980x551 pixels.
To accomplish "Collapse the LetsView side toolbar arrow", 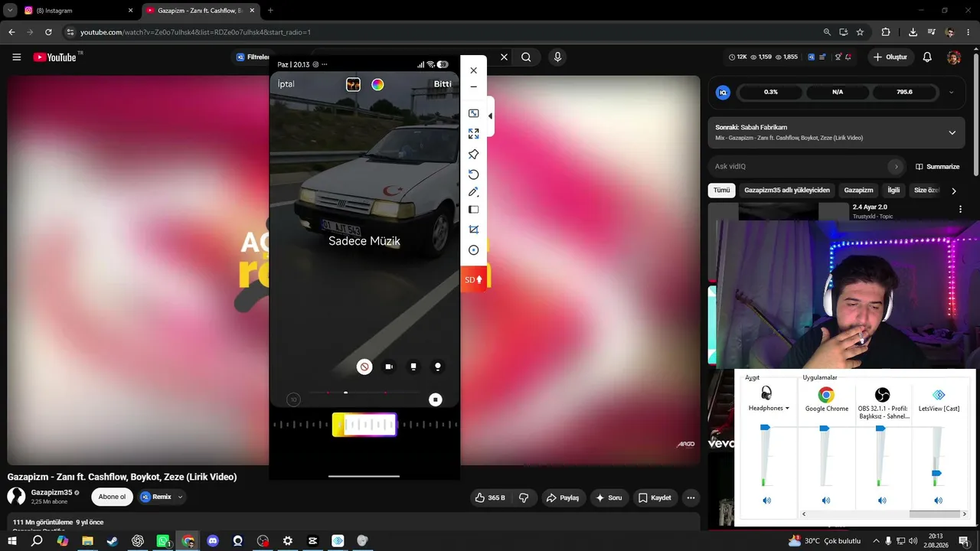I will 490,116.
